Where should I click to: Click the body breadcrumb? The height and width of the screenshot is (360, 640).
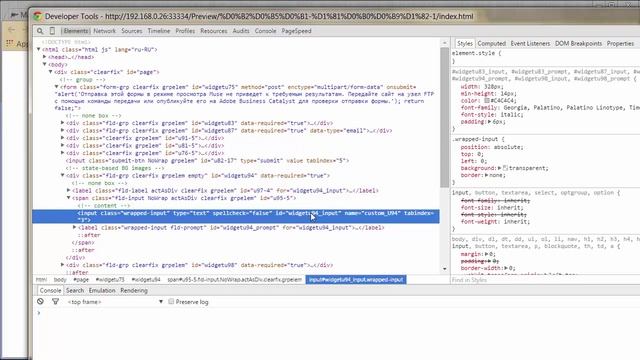pyautogui.click(x=60, y=280)
